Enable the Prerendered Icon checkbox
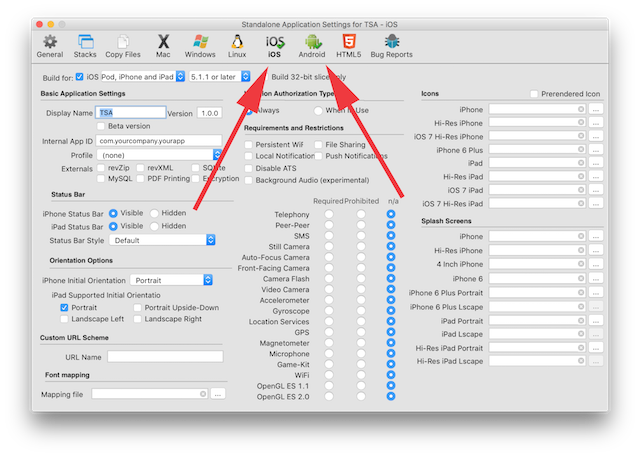640x457 pixels. click(x=535, y=94)
